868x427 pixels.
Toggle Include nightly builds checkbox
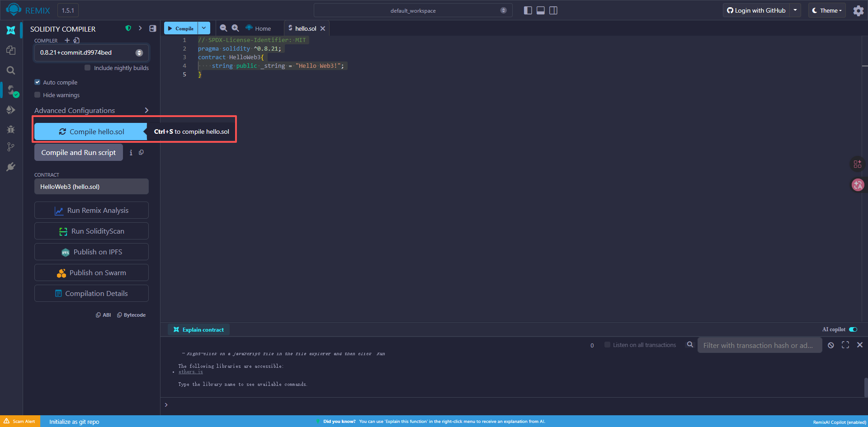click(87, 68)
